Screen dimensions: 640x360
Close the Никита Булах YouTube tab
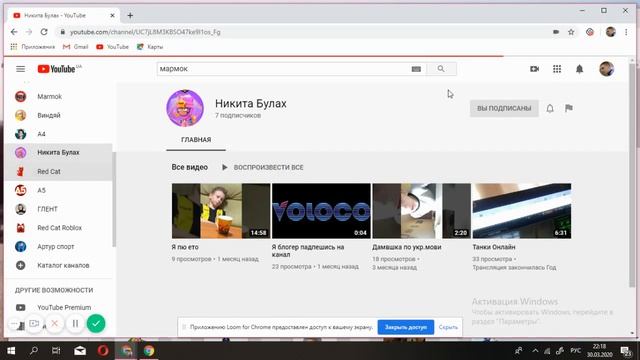112,16
